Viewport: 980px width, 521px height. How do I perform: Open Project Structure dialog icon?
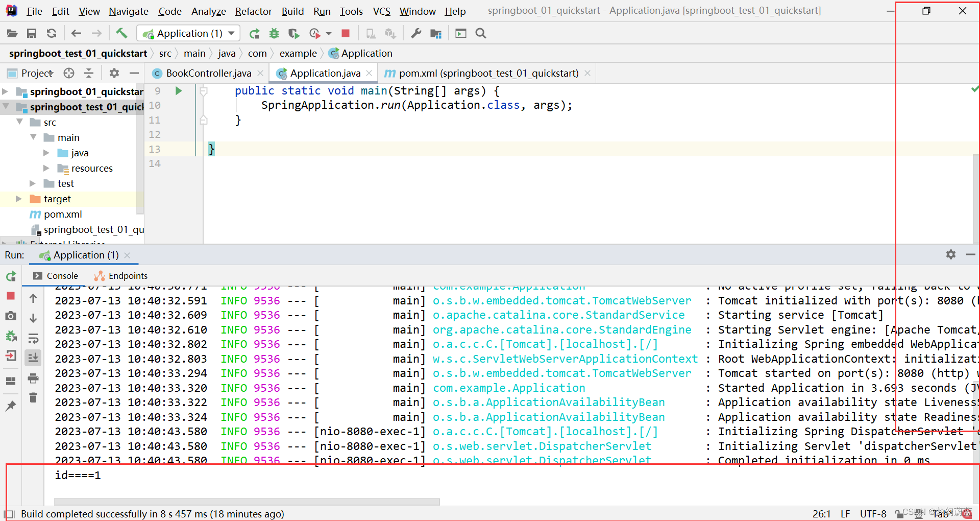[x=436, y=33]
